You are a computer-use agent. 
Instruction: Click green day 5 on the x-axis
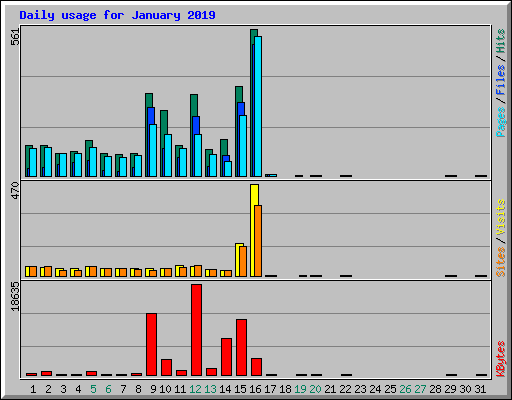pos(93,389)
